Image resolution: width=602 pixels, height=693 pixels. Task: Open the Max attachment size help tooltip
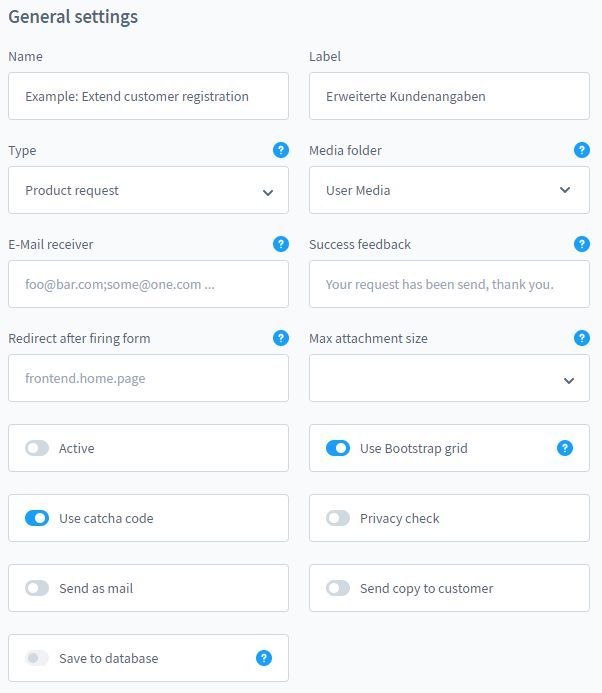582,338
